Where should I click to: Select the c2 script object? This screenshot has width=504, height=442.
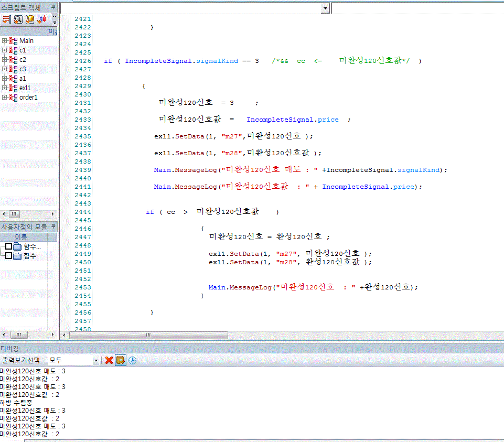click(x=23, y=60)
